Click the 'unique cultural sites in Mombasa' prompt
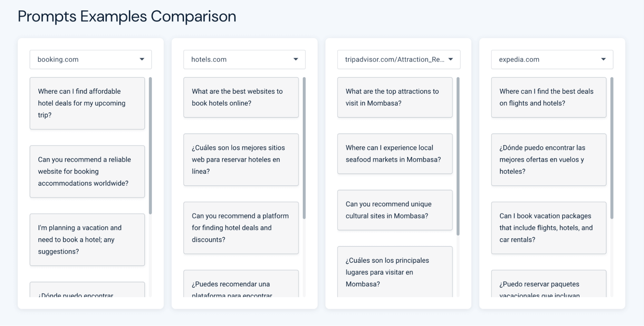Screen dimensions: 644x326 [x=395, y=210]
